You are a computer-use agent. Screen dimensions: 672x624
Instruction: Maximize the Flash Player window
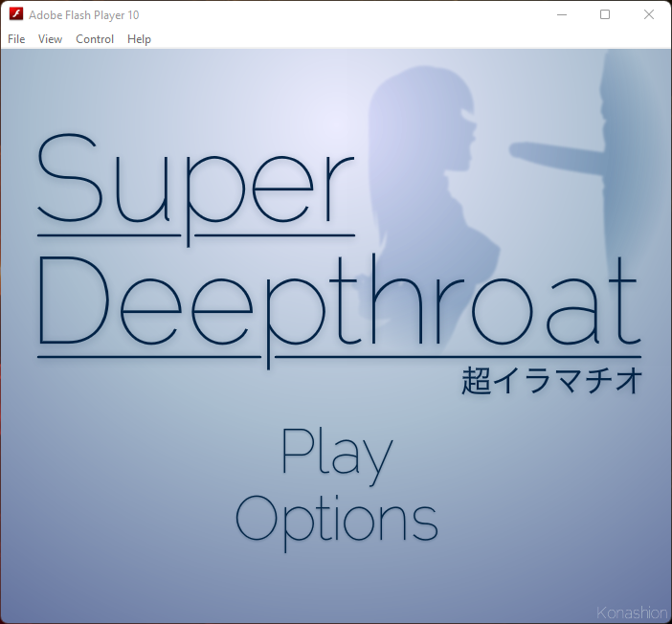(x=605, y=15)
